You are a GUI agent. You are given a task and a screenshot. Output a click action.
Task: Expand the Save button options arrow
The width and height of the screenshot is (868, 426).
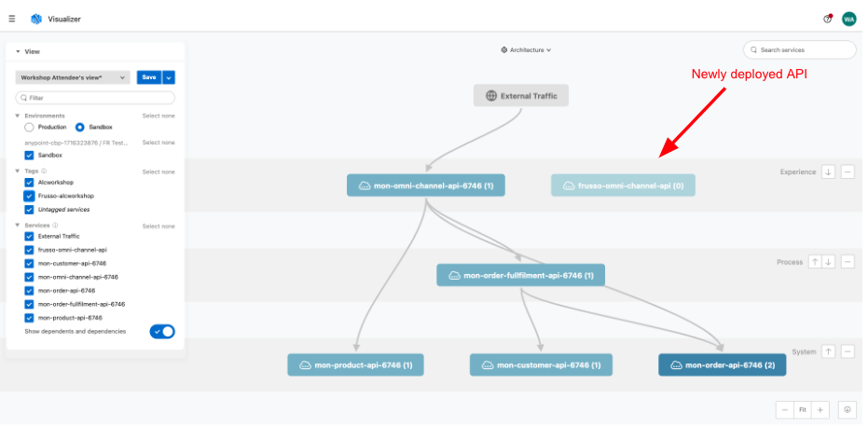click(x=169, y=77)
